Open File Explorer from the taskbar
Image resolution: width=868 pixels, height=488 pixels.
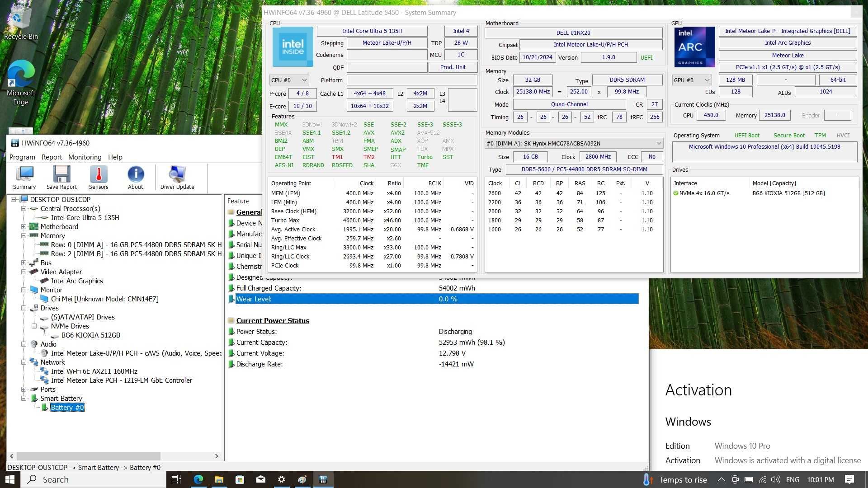point(219,479)
